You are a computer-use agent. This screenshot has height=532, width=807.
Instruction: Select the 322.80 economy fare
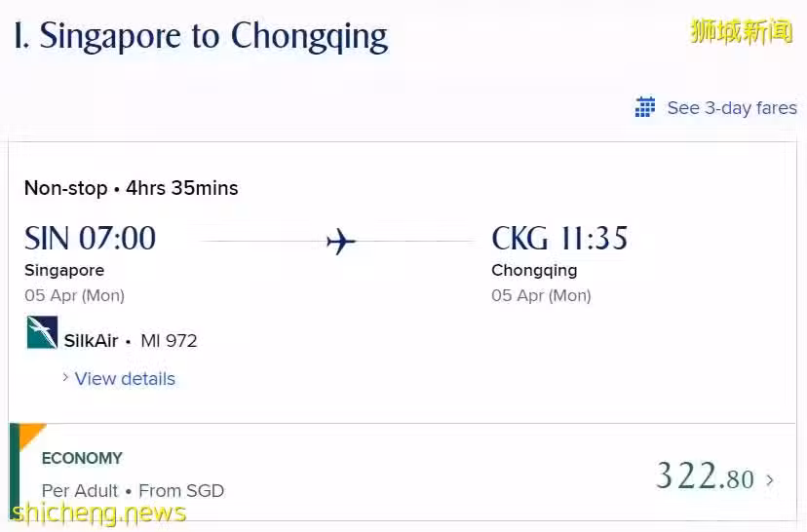coord(705,475)
